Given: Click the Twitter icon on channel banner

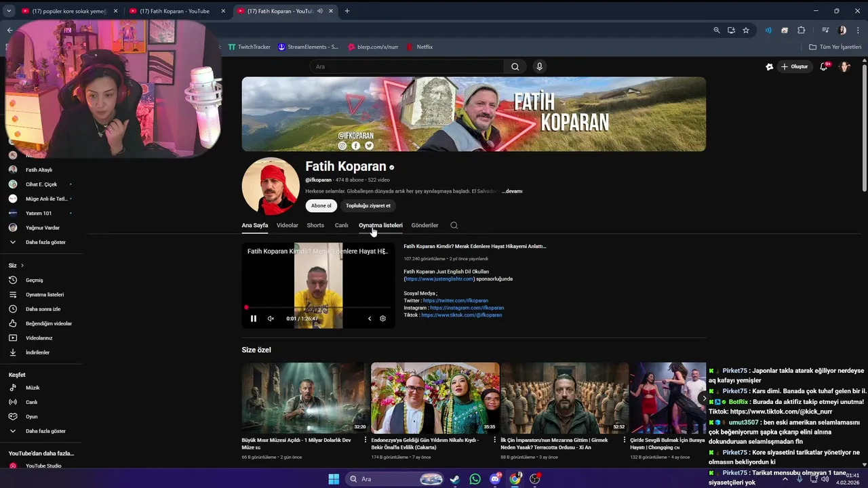Looking at the screenshot, I should [369, 146].
